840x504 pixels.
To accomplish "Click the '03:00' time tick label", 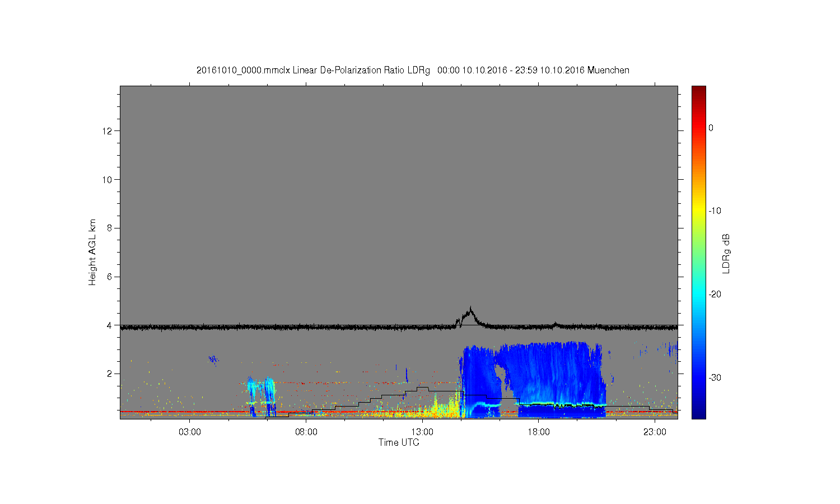I will point(190,432).
